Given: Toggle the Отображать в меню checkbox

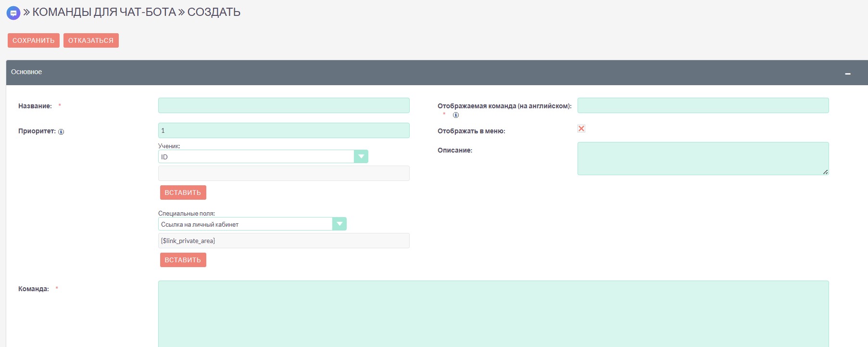Looking at the screenshot, I should pyautogui.click(x=581, y=129).
